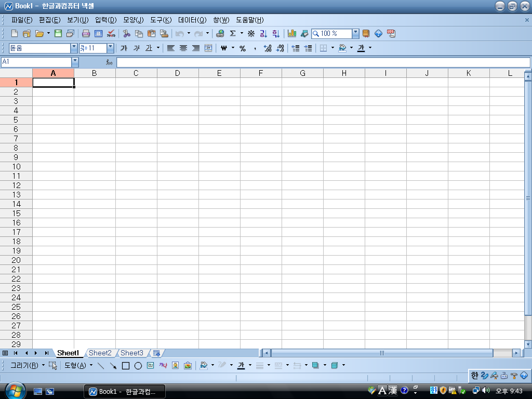Insert clip art from drawing toolbar
Viewport: 532px width, 399px height.
pos(175,365)
